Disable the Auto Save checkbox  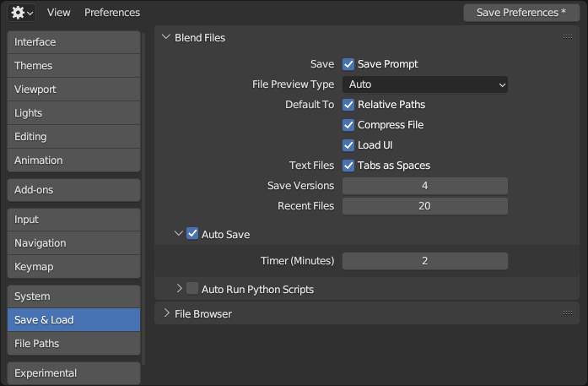(x=192, y=234)
